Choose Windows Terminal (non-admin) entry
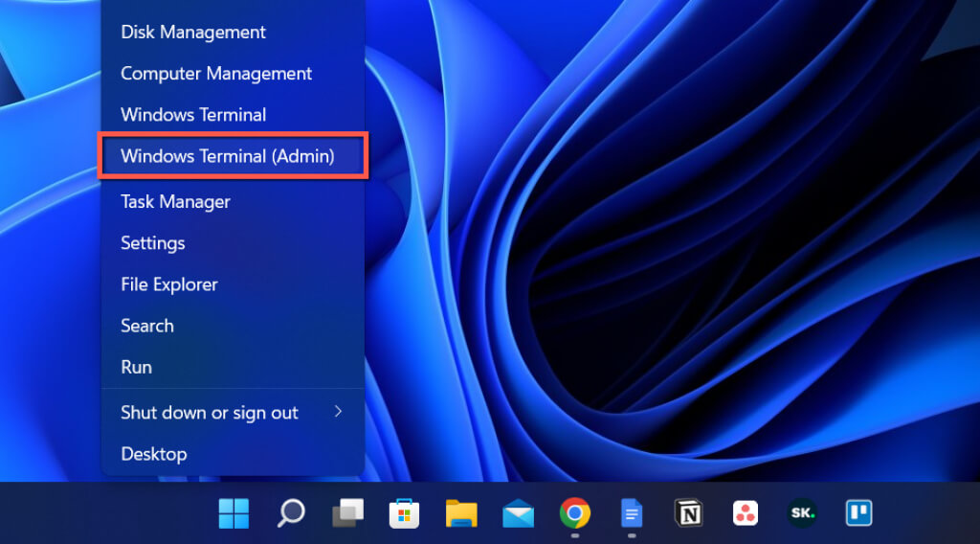Viewport: 980px width, 544px height. [x=233, y=114]
